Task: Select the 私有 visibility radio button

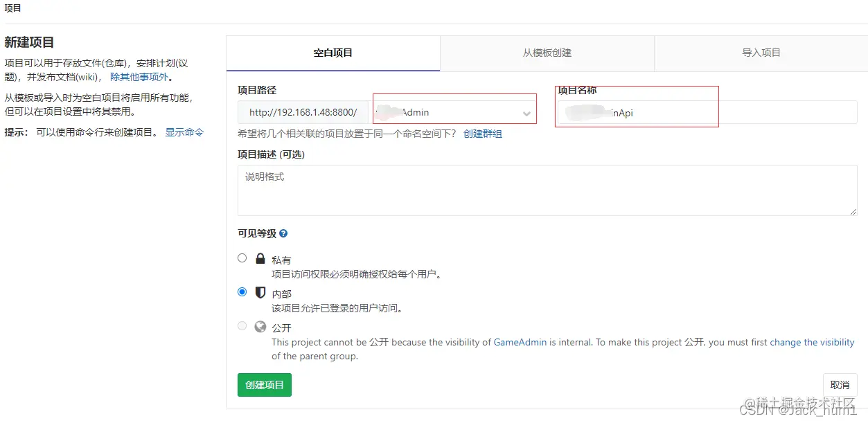Action: (242, 258)
